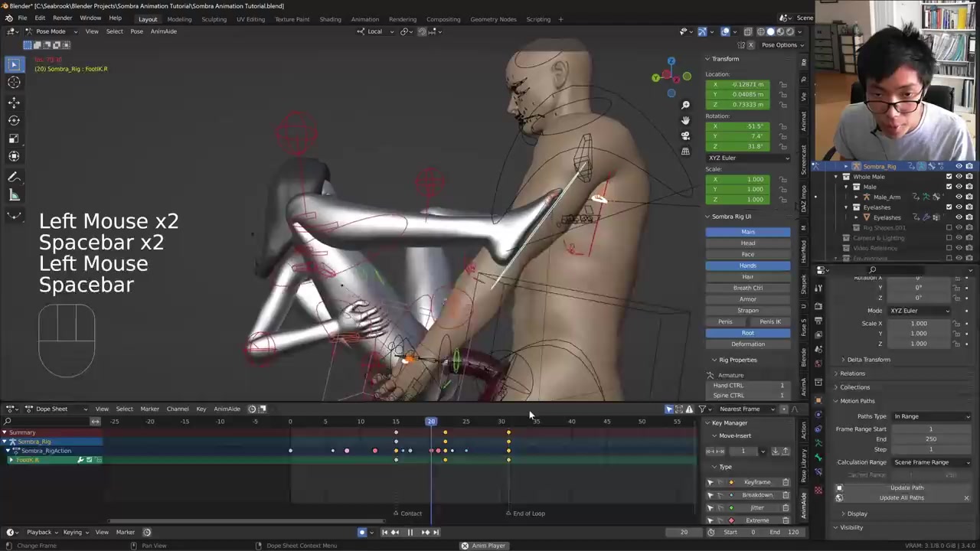Open the Render menu in the top bar

62,18
